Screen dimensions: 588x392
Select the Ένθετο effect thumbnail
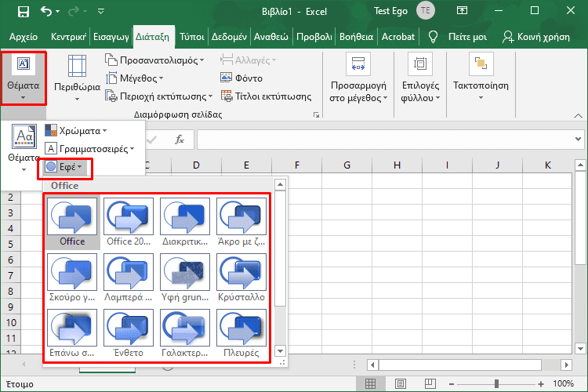pyautogui.click(x=129, y=333)
